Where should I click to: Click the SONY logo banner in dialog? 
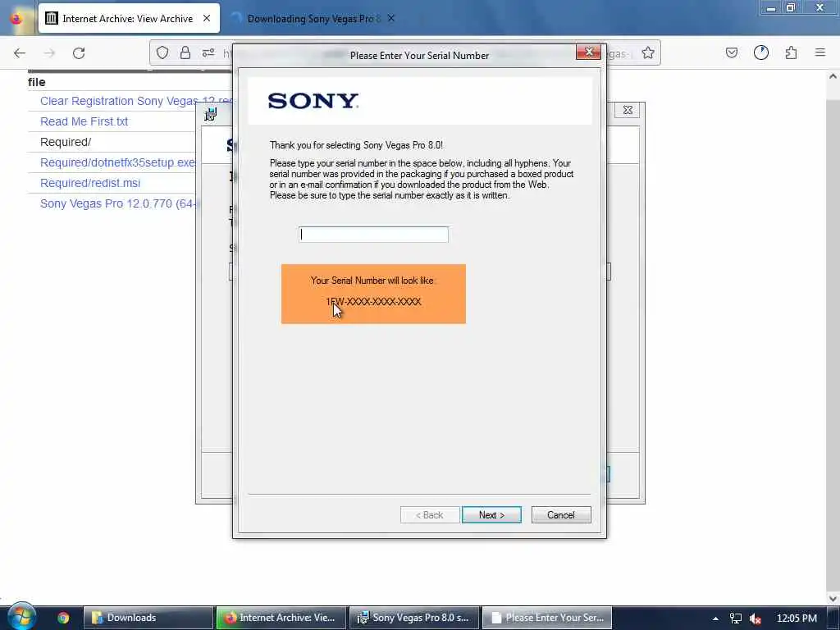420,101
